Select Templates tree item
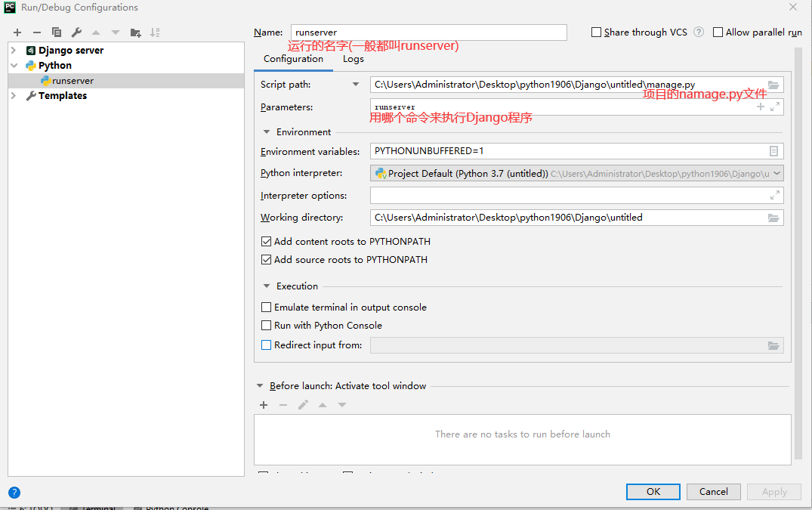This screenshot has width=812, height=510. (x=63, y=96)
